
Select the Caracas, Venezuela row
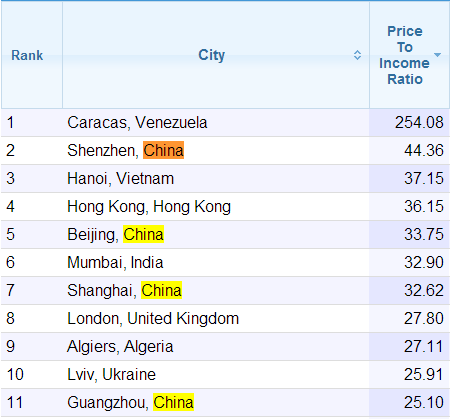click(x=225, y=122)
